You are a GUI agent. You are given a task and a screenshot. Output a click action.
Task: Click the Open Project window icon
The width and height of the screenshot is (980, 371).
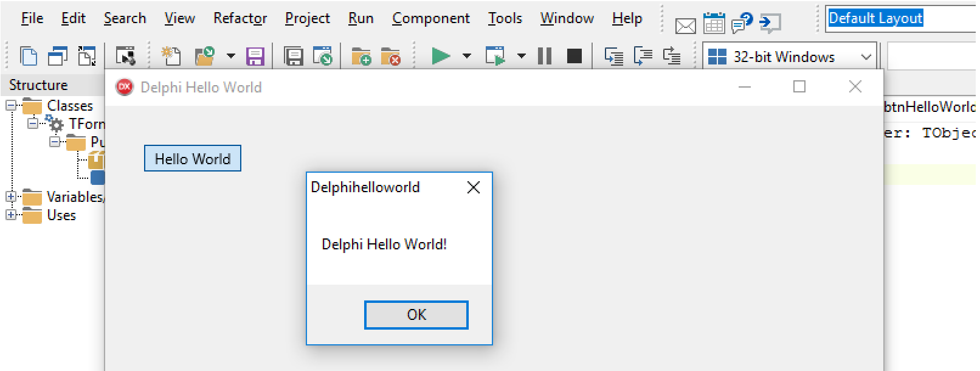tap(322, 57)
